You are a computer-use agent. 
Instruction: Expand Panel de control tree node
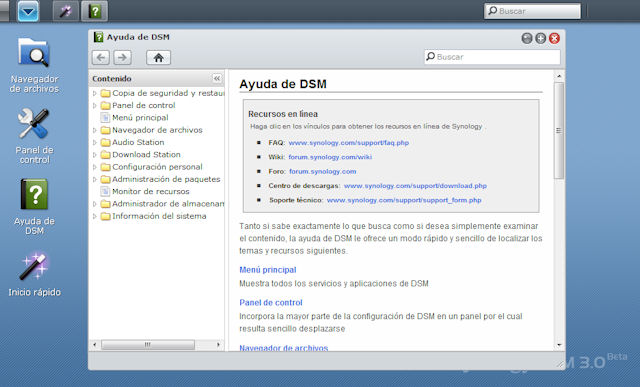point(95,106)
